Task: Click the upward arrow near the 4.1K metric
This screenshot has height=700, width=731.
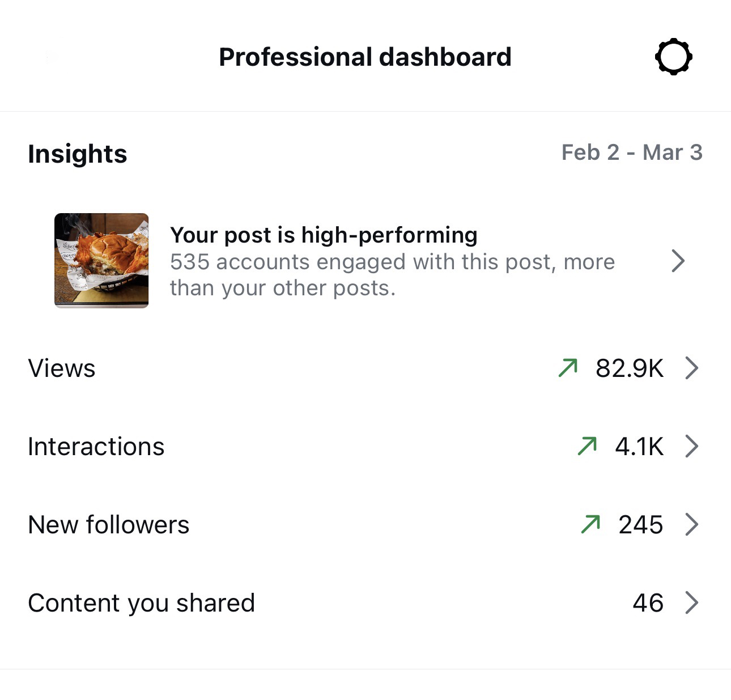Action: point(588,446)
